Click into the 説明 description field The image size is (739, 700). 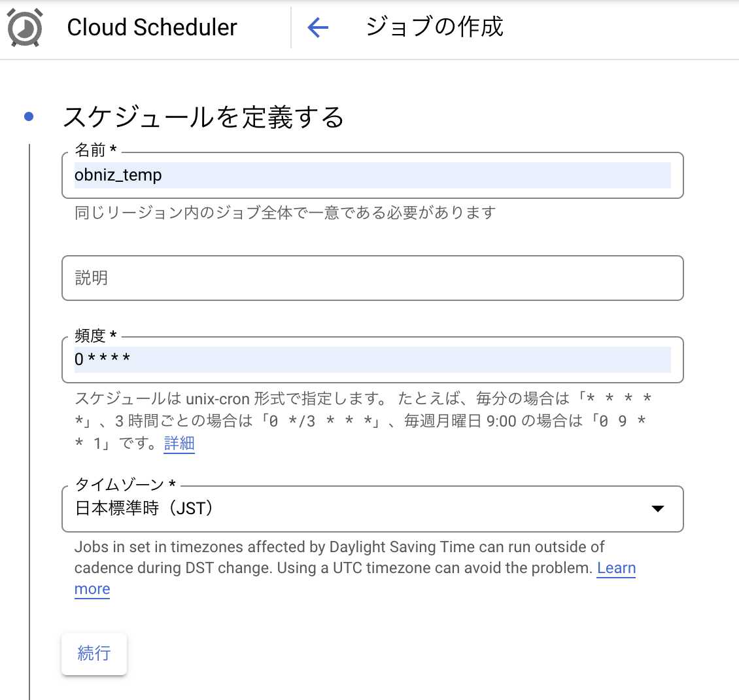pyautogui.click(x=371, y=278)
